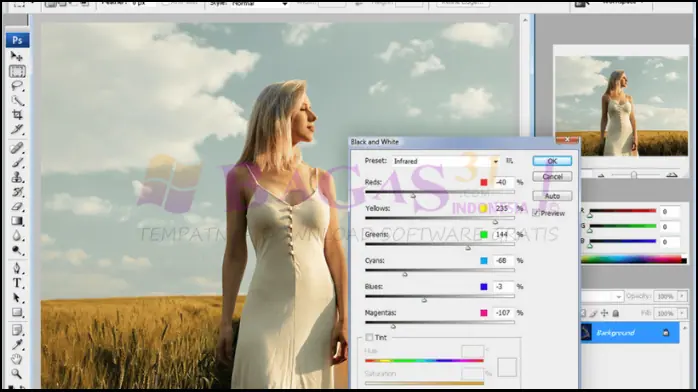Click the Navigator zoom in mountains icon
The width and height of the screenshot is (698, 392).
(671, 175)
